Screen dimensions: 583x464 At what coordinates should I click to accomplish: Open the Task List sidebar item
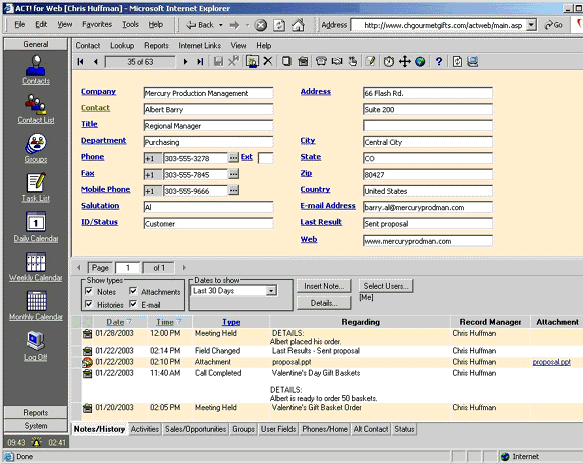[36, 187]
